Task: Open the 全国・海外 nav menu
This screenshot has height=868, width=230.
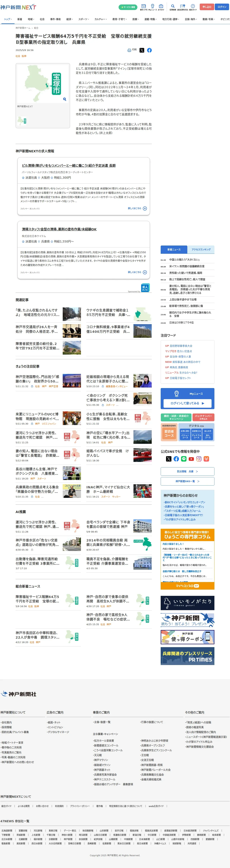Action: [191, 19]
